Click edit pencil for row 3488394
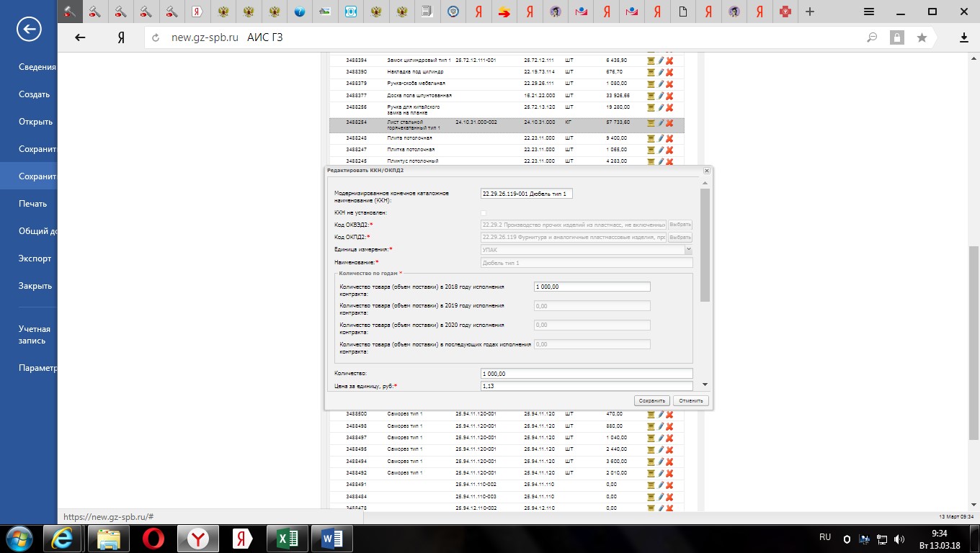This screenshot has height=553, width=980. point(660,60)
